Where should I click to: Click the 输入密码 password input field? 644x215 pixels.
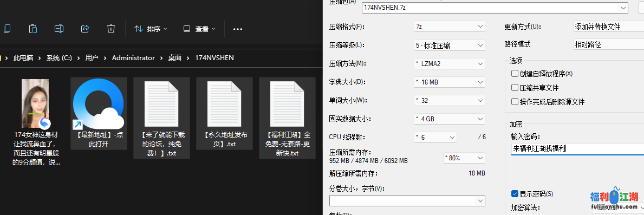(577, 149)
